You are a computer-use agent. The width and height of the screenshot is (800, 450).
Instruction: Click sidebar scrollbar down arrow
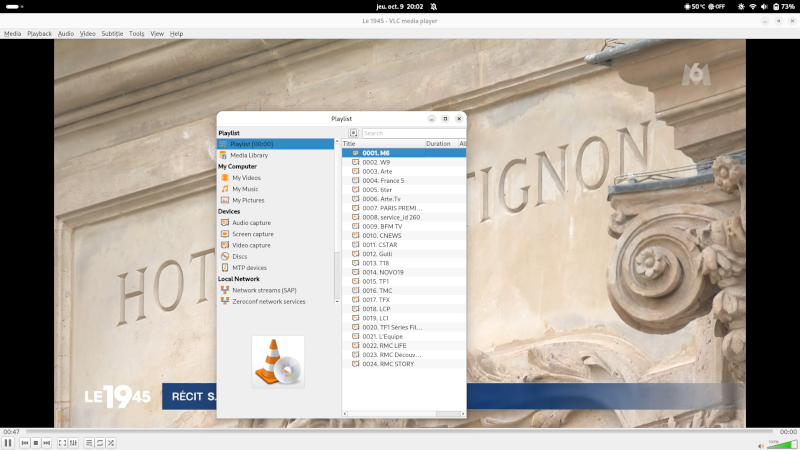point(337,302)
